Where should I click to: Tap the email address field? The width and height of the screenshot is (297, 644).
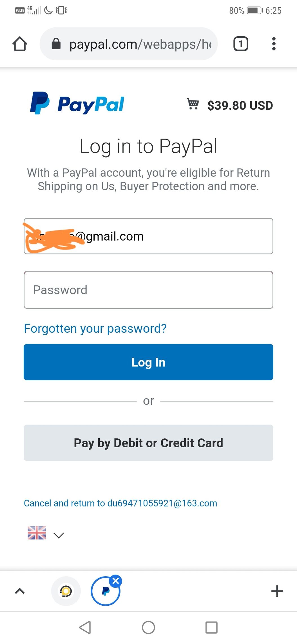tap(175, 236)
